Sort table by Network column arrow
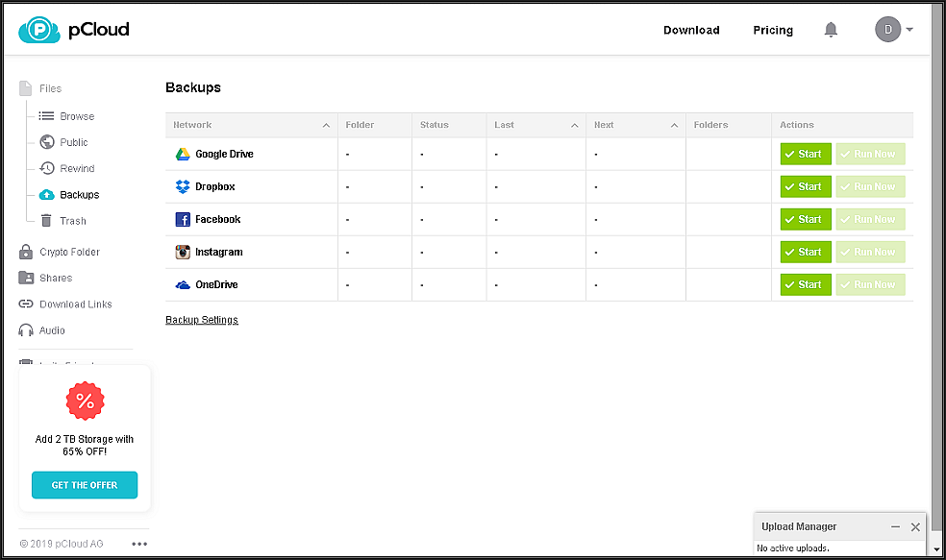This screenshot has height=560, width=946. 327,126
